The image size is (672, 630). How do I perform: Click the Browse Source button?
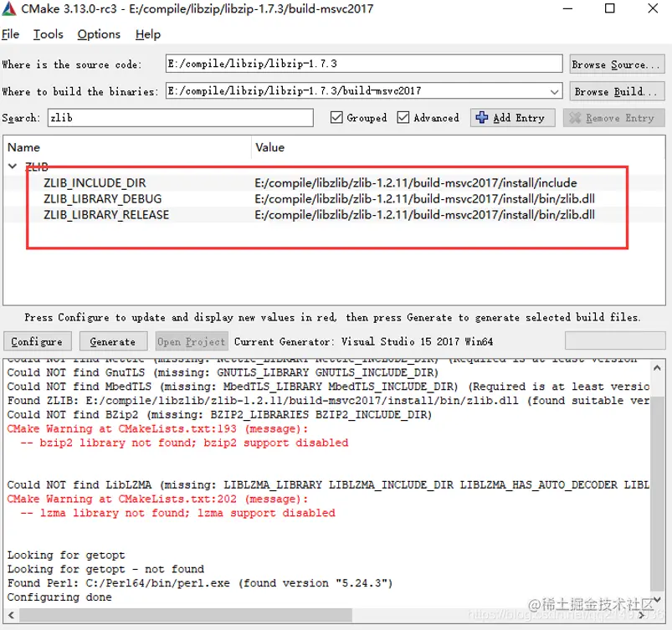tap(617, 64)
